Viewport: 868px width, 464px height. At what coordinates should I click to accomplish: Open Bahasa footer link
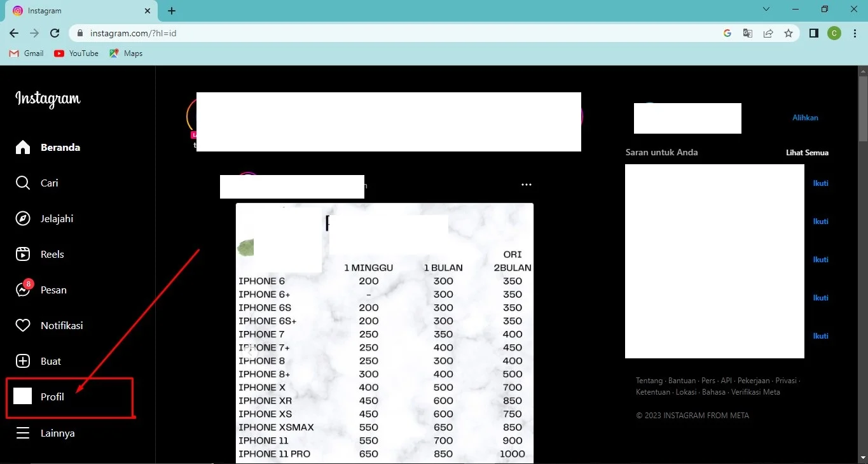[714, 392]
